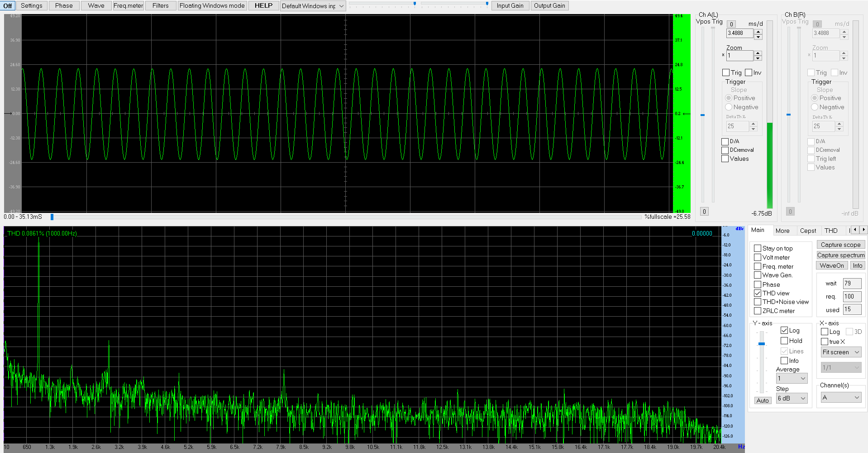Enable Ch A Trig checkbox

(726, 72)
